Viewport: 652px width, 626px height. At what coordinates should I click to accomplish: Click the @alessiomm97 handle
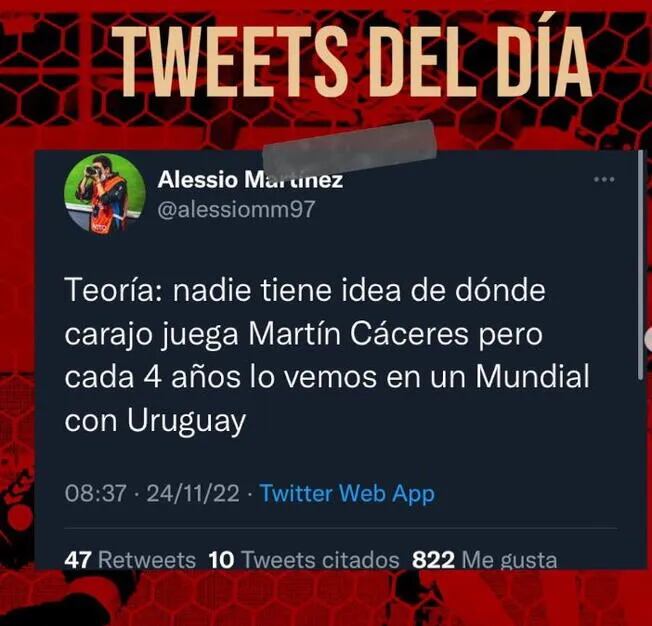236,209
